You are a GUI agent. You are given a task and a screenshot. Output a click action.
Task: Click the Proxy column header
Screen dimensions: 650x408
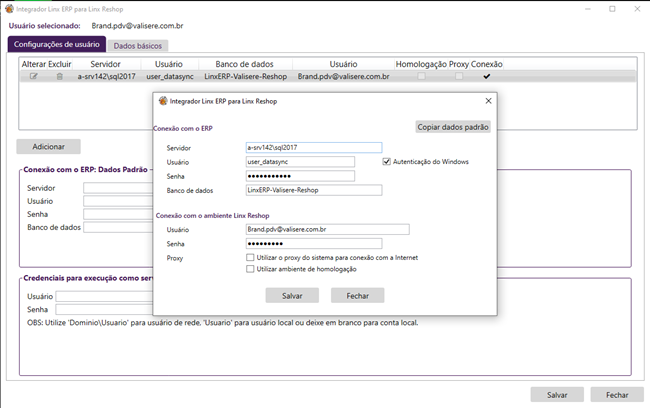(459, 64)
